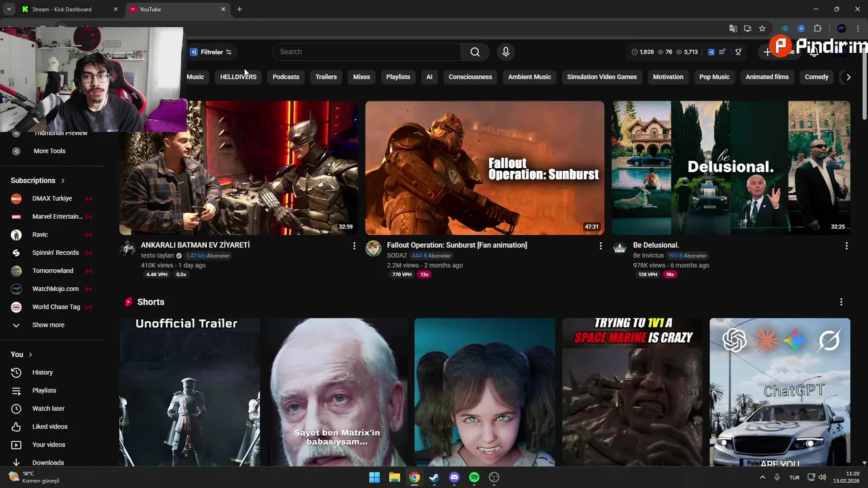Click the vidIQ extension icon in Chrome toolbar
868x488 pixels.
coord(801,28)
